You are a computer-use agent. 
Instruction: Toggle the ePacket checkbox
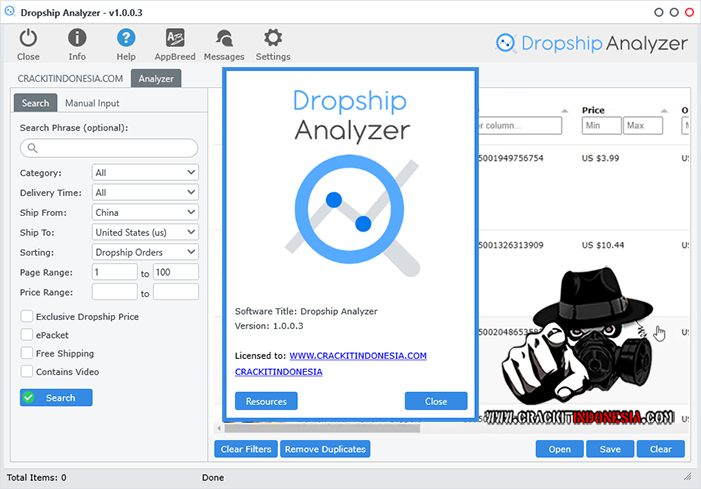(x=27, y=335)
